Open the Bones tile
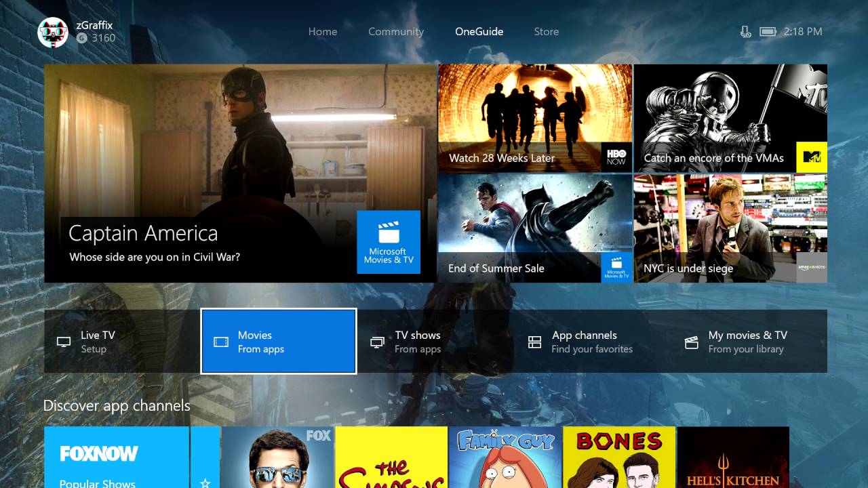868x488 pixels. 619,457
